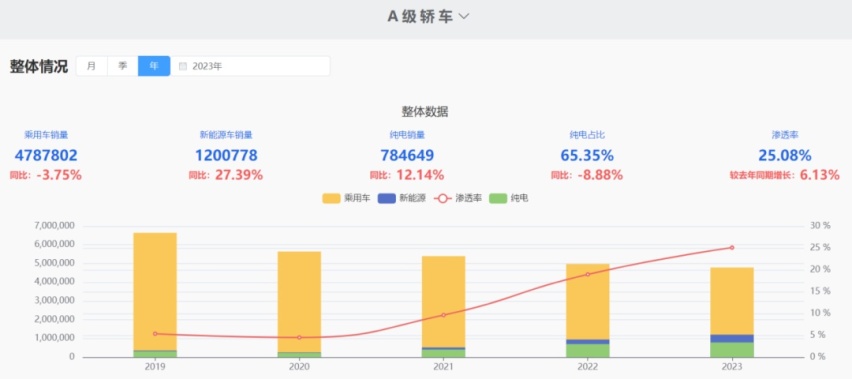Toggle the 新能源 legend series
This screenshot has width=852, height=379.
pyautogui.click(x=402, y=199)
